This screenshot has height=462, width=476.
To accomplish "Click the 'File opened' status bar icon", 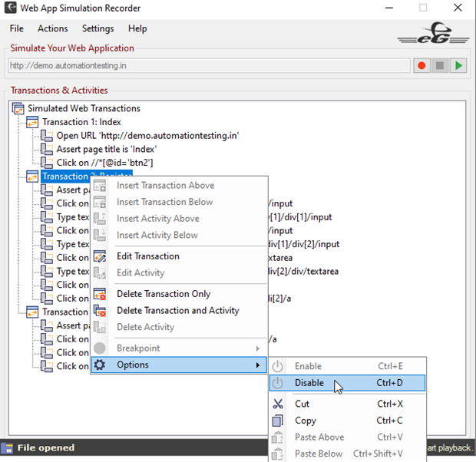I will click(7, 448).
